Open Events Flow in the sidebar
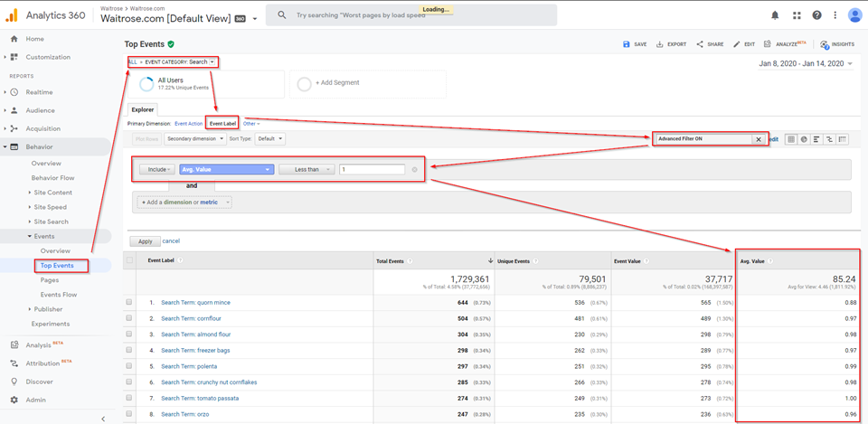 tap(59, 295)
